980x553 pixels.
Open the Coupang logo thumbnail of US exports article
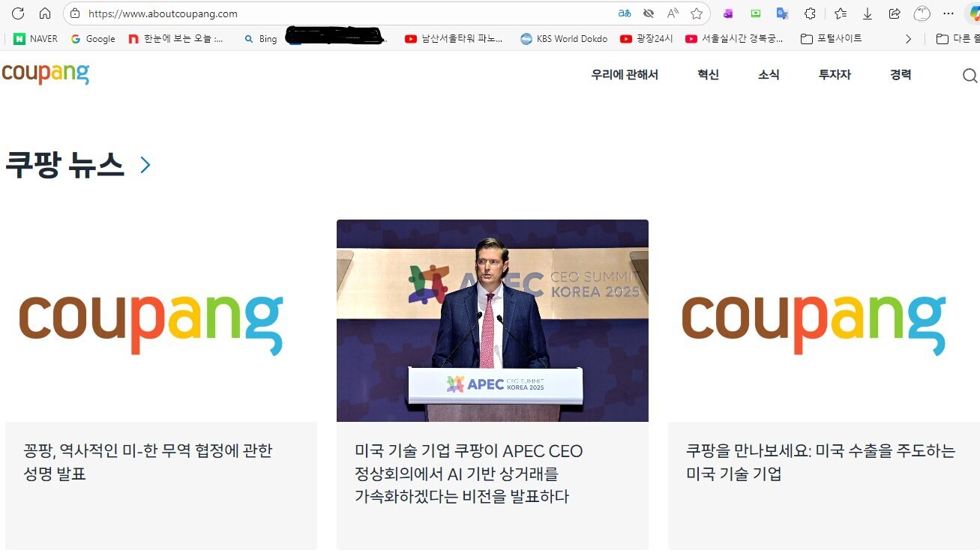(824, 321)
